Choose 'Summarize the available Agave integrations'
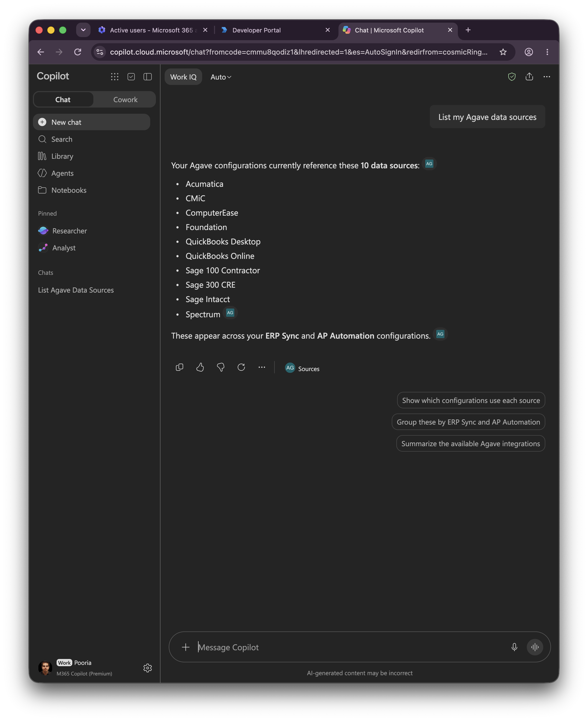 tap(470, 444)
